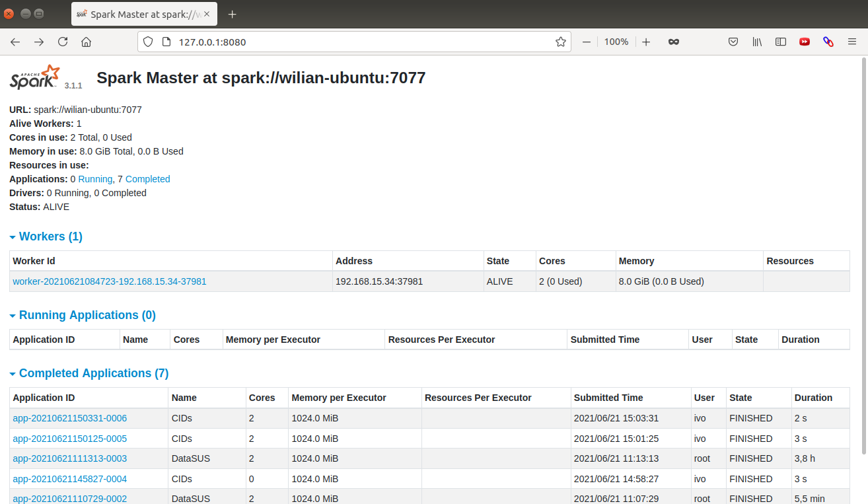Click the red YouTube extension icon
This screenshot has width=868, height=504.
click(x=805, y=42)
